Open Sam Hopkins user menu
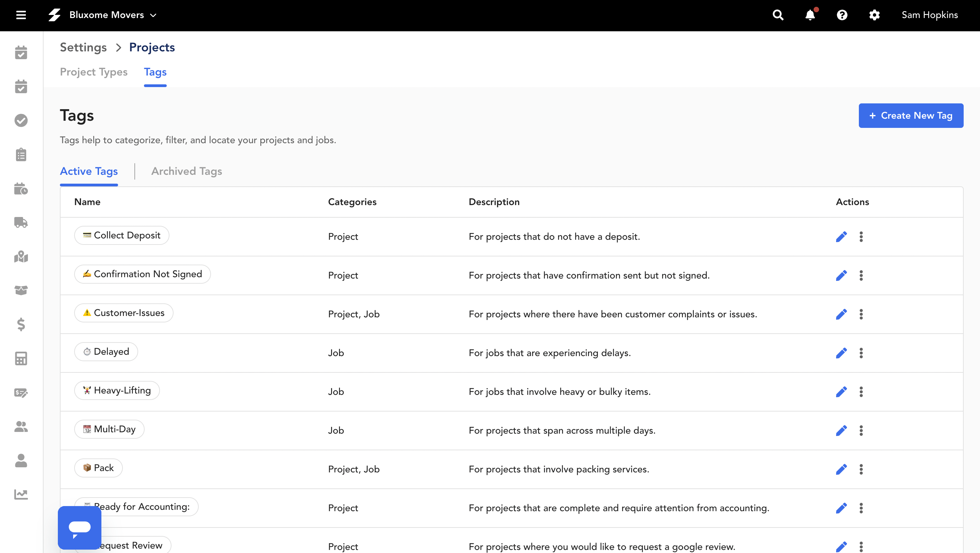The width and height of the screenshot is (980, 553). click(x=929, y=15)
